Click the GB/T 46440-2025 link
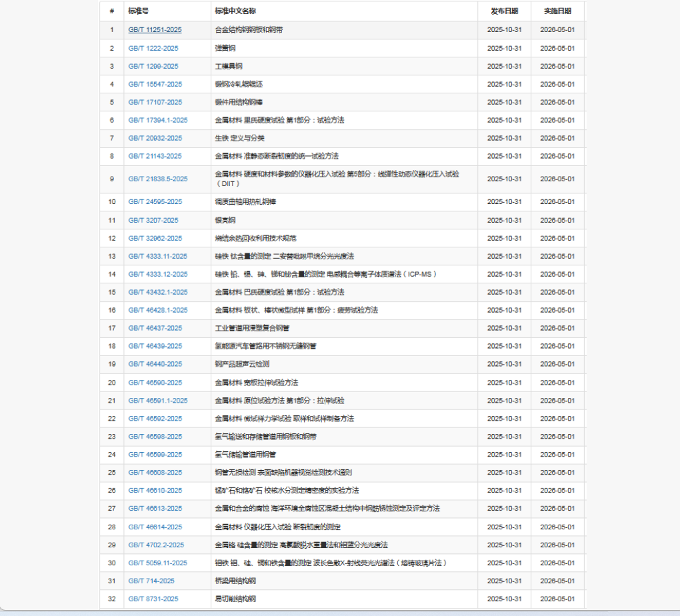The width and height of the screenshot is (680, 616). (x=155, y=364)
